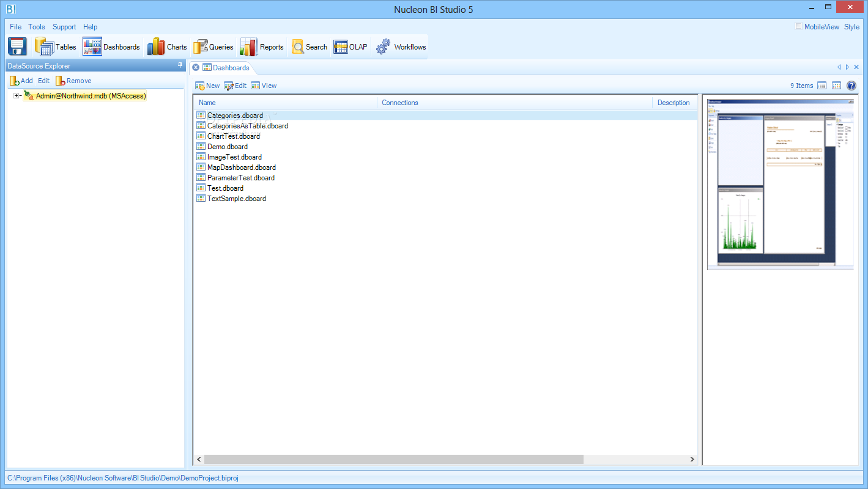Go to the next tab with right arrow
Image resolution: width=868 pixels, height=489 pixels.
tap(847, 67)
